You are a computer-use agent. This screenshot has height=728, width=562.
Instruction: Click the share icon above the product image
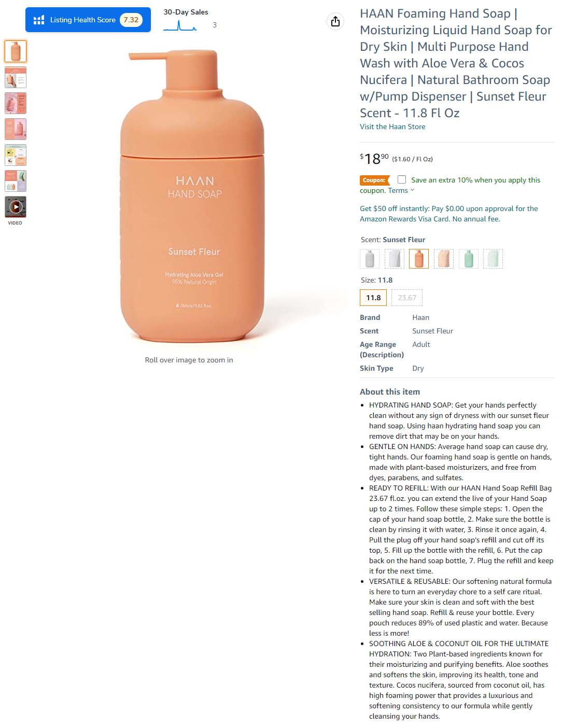click(x=335, y=21)
